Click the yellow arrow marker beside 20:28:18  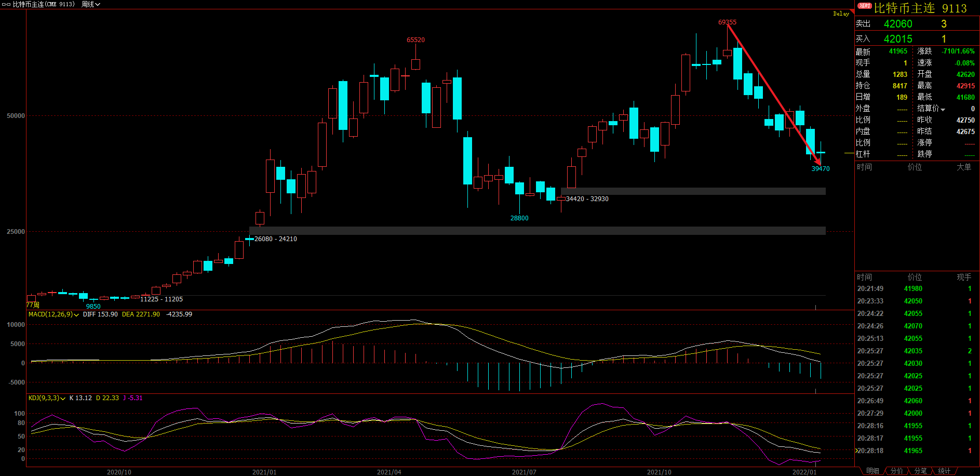pos(856,451)
